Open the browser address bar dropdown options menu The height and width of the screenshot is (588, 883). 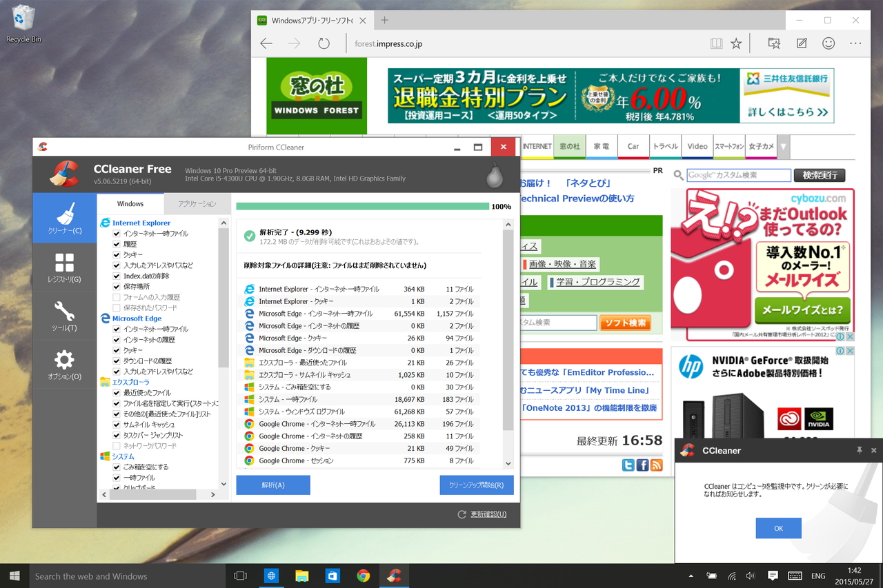click(x=855, y=43)
